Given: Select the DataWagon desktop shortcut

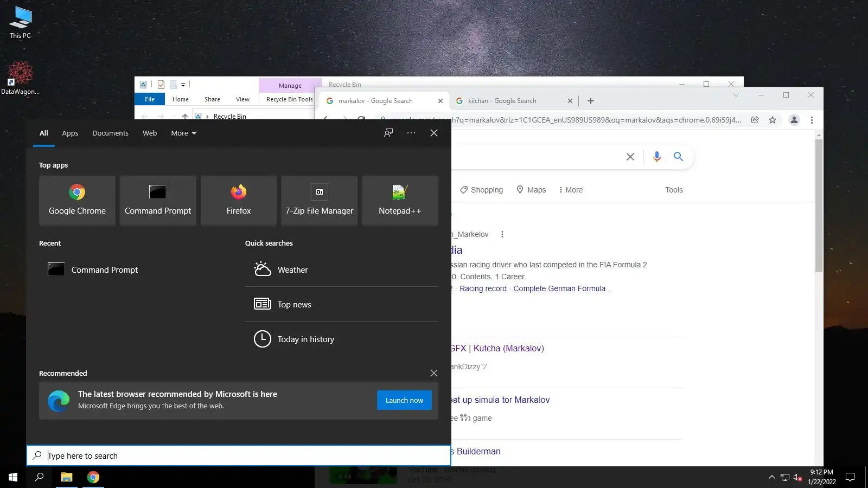Looking at the screenshot, I should coord(21,78).
